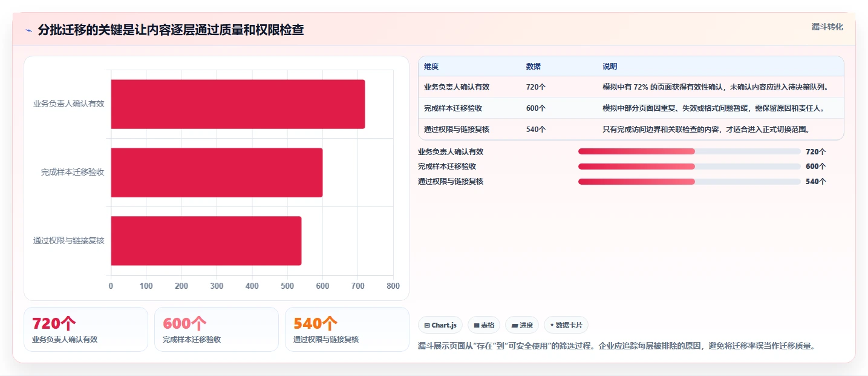This screenshot has width=868, height=376.
Task: Click the 完成样本迁移验收 progress bar
Action: point(689,167)
